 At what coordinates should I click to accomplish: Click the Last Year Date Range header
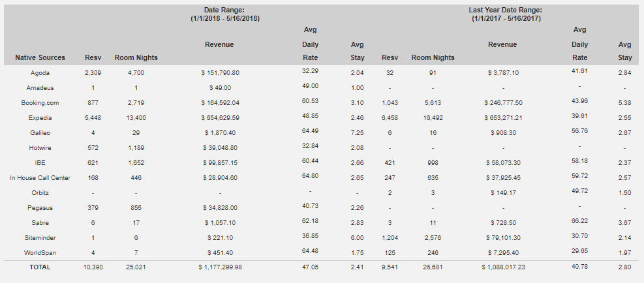506,14
